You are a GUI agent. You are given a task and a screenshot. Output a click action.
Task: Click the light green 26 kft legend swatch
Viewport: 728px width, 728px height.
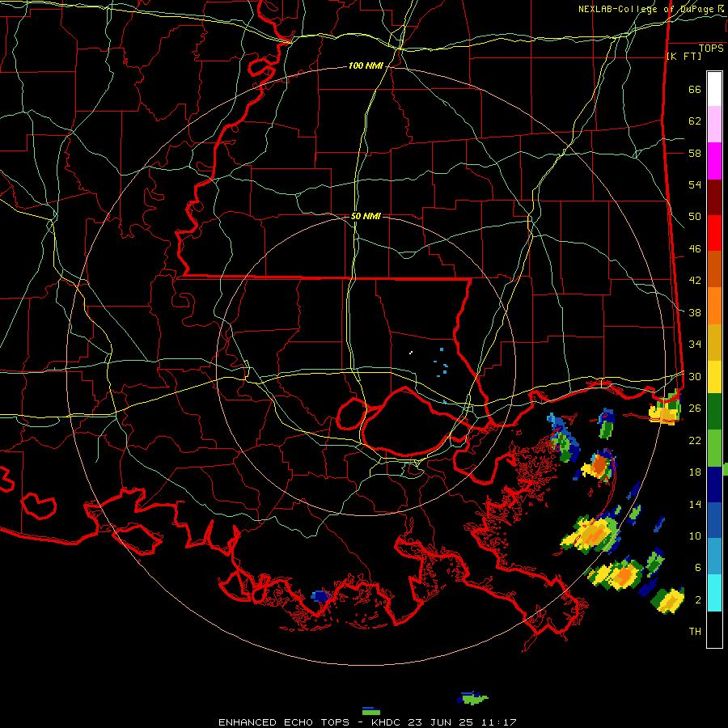(714, 448)
